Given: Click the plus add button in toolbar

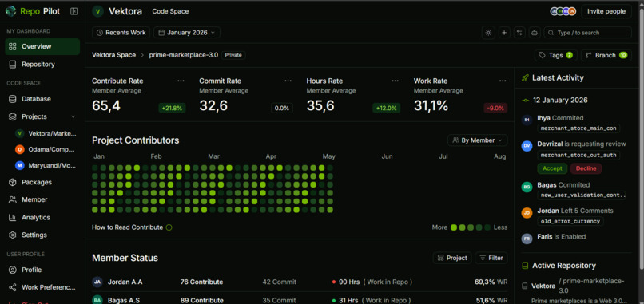Looking at the screenshot, I should [504, 33].
